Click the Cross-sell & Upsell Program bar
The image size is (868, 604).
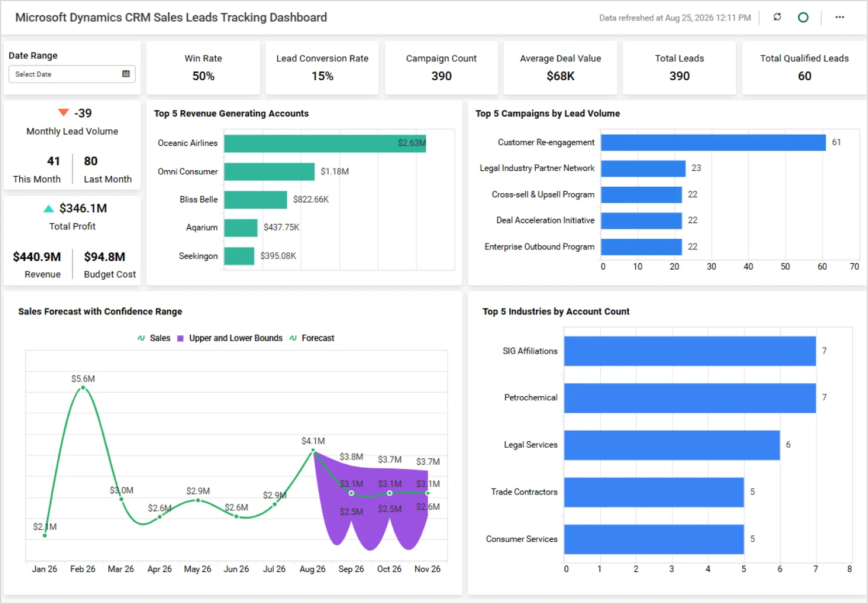click(641, 194)
